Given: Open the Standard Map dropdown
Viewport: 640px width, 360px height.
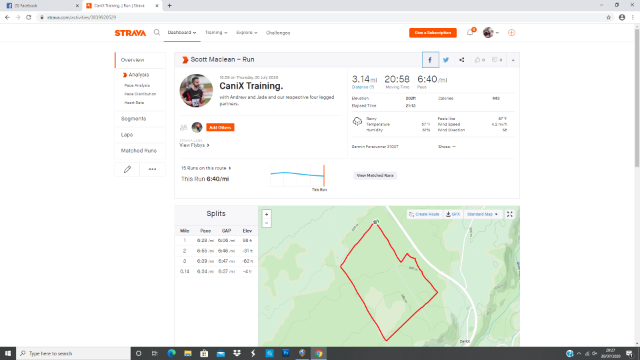Looking at the screenshot, I should (x=482, y=214).
